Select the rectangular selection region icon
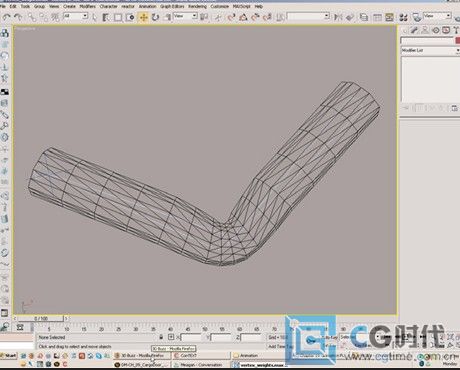 [118, 17]
